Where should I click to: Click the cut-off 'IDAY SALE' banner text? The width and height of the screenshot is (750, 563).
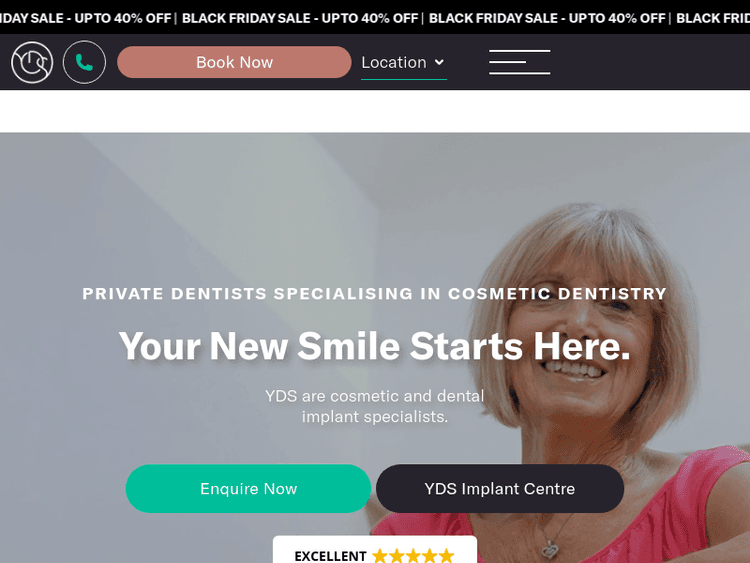click(x=32, y=18)
